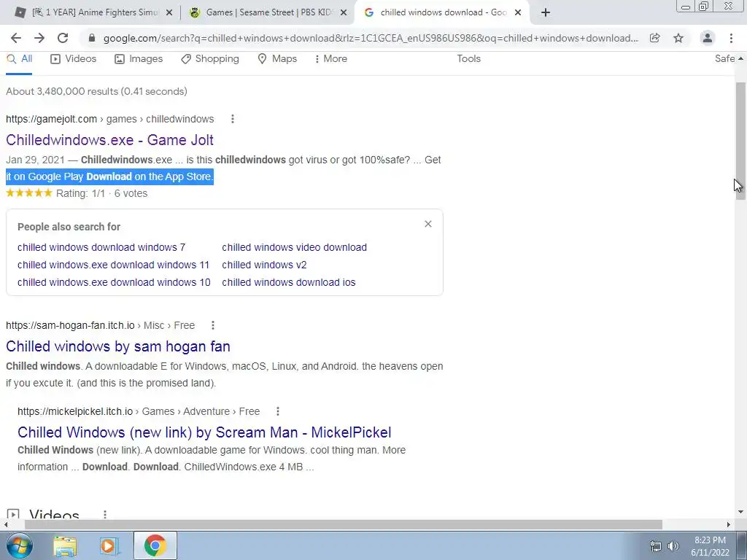This screenshot has width=747, height=560.
Task: Close the chilled windows download tab
Action: coord(518,13)
